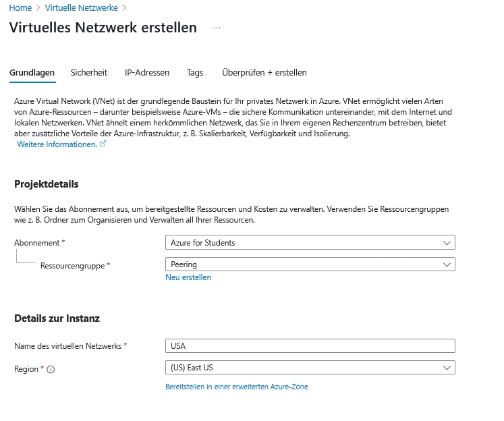Click the Virtuelles Netzwerk erstellen page heading
This screenshot has height=421, width=504.
(x=103, y=28)
